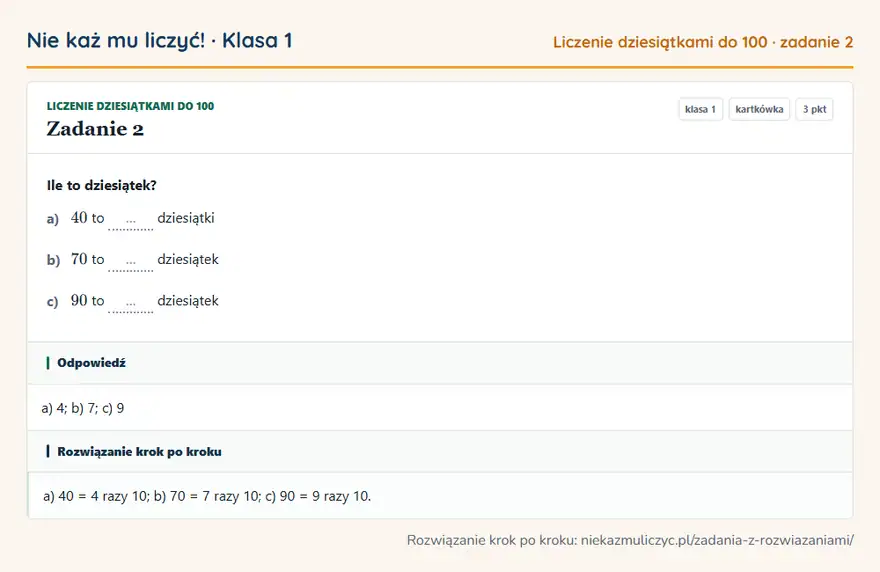
Task: Click the answer text 'a) 4; b) 7; c) 9'
Action: pyautogui.click(x=83, y=408)
